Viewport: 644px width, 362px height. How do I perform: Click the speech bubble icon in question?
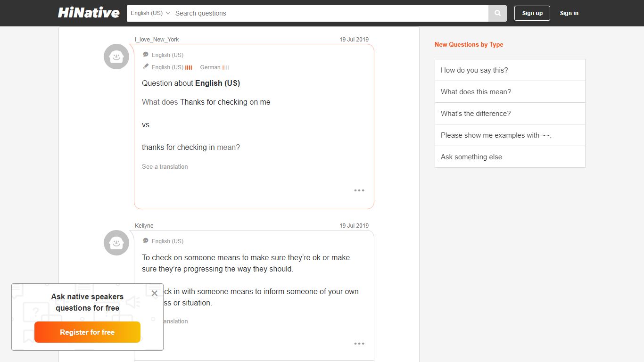pyautogui.click(x=146, y=55)
